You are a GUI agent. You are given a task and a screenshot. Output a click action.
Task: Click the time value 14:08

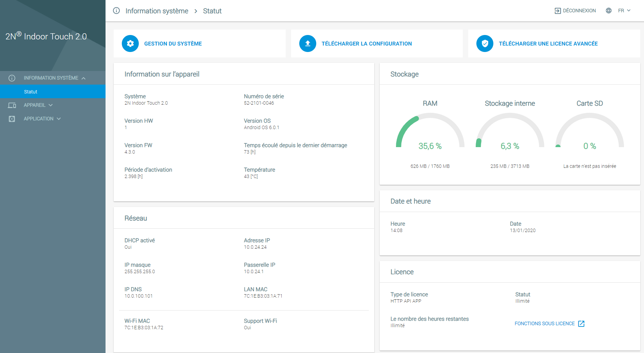click(x=396, y=230)
